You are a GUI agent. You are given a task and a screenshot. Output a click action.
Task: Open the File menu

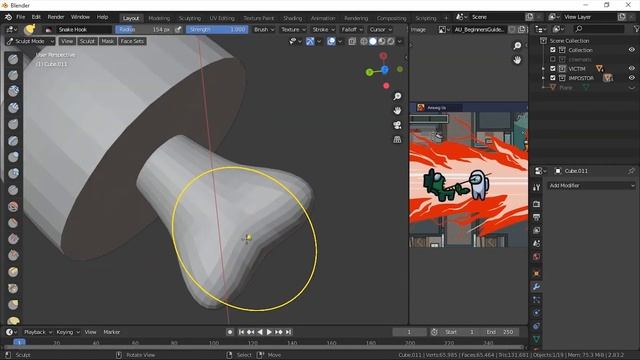tap(20, 17)
